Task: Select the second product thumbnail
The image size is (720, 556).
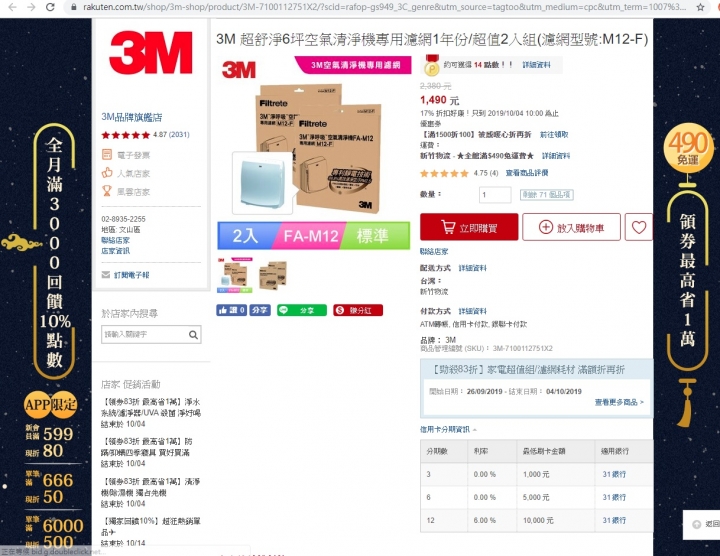Action: click(x=273, y=275)
